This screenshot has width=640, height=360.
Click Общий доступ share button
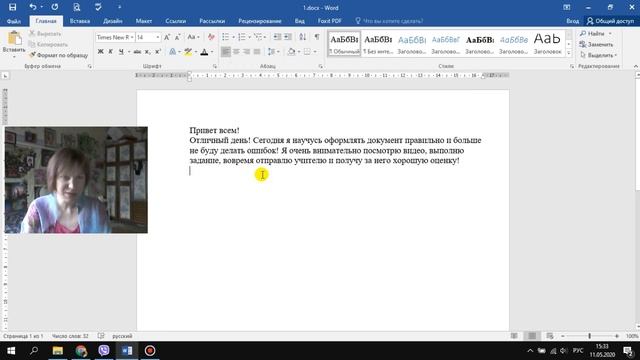click(610, 21)
